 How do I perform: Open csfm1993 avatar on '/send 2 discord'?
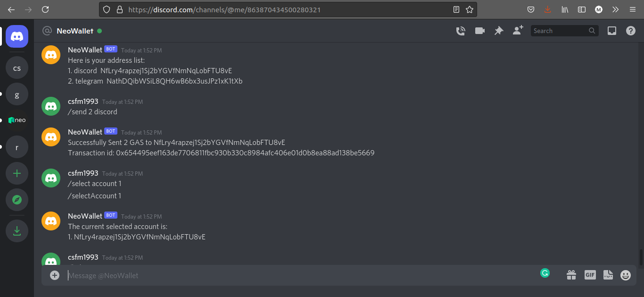tap(51, 106)
